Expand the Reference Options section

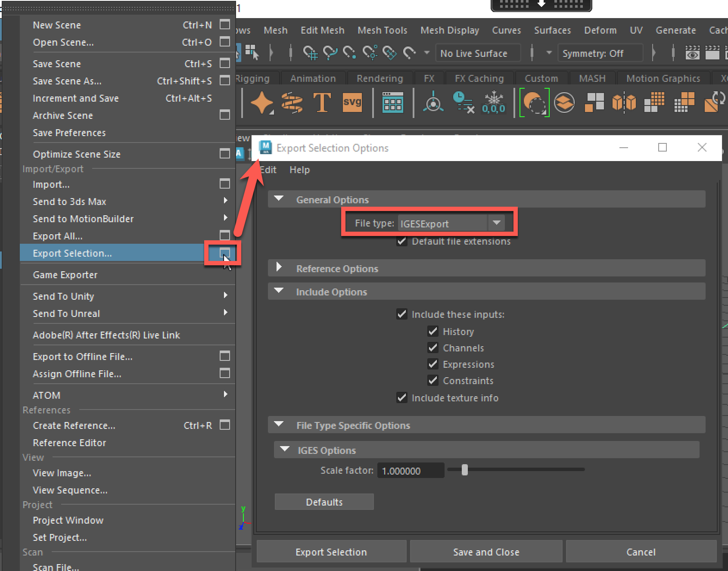coord(279,267)
